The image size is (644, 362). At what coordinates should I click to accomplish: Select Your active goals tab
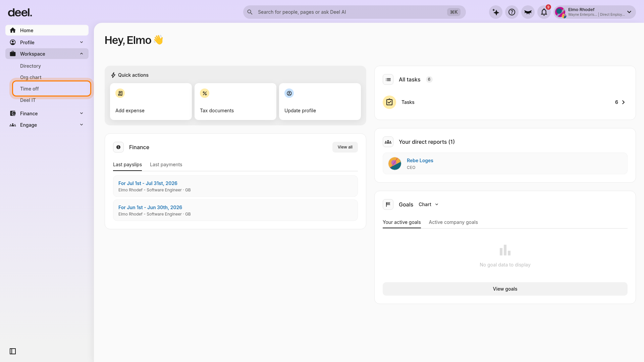tap(402, 222)
